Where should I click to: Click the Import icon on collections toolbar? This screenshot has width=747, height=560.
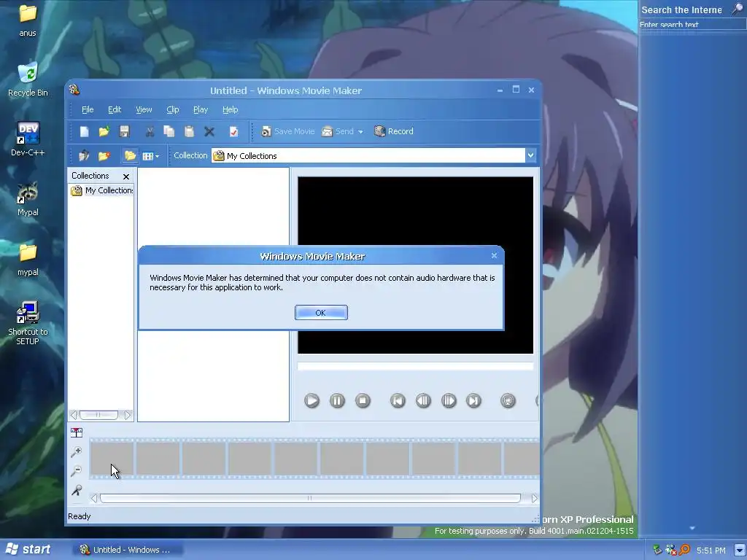pyautogui.click(x=84, y=156)
